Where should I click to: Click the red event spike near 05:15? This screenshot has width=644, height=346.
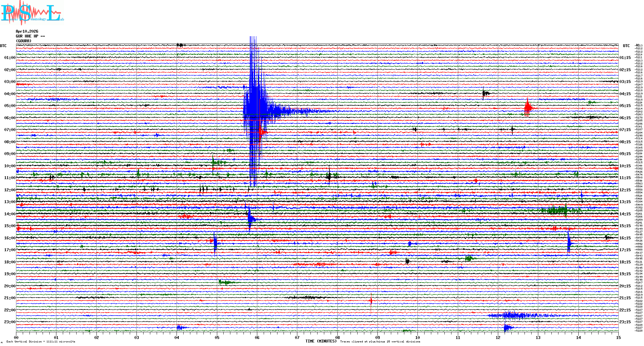pos(528,107)
